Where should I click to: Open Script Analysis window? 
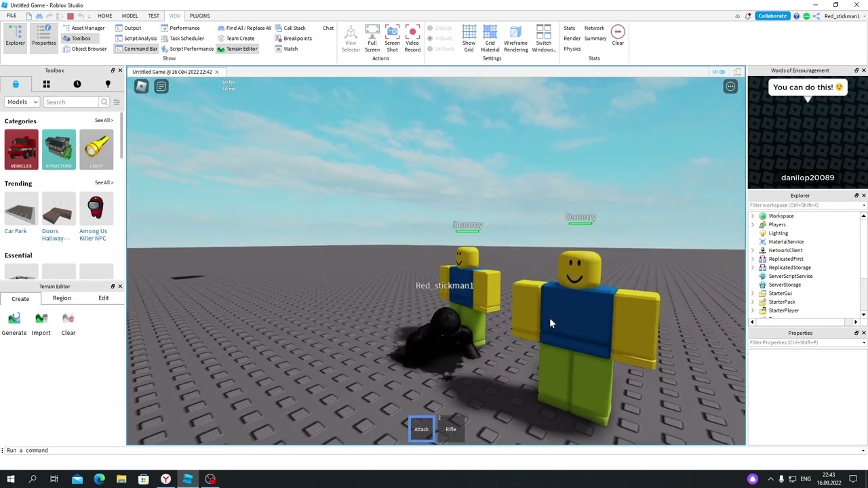136,39
